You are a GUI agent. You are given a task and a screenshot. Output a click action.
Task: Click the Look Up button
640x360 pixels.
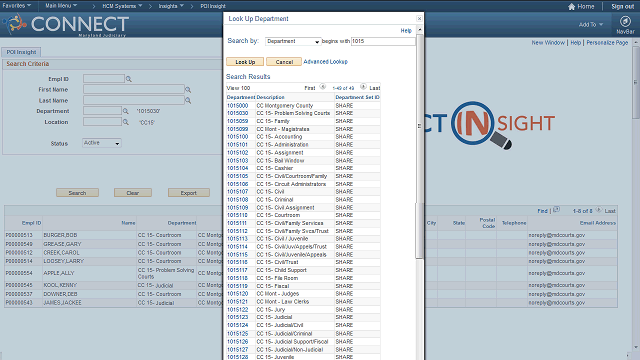(x=245, y=62)
